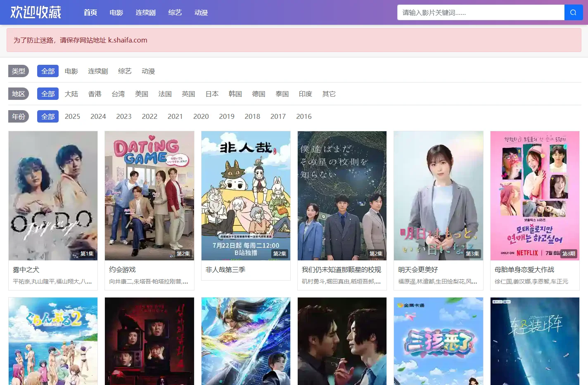Click the 约会游戏 title link
The image size is (588, 385).
(122, 269)
